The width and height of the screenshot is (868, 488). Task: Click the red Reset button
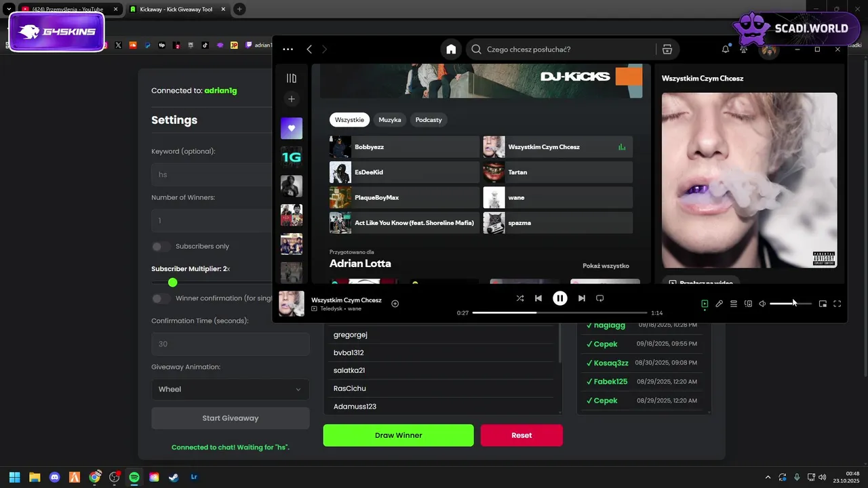click(x=521, y=435)
